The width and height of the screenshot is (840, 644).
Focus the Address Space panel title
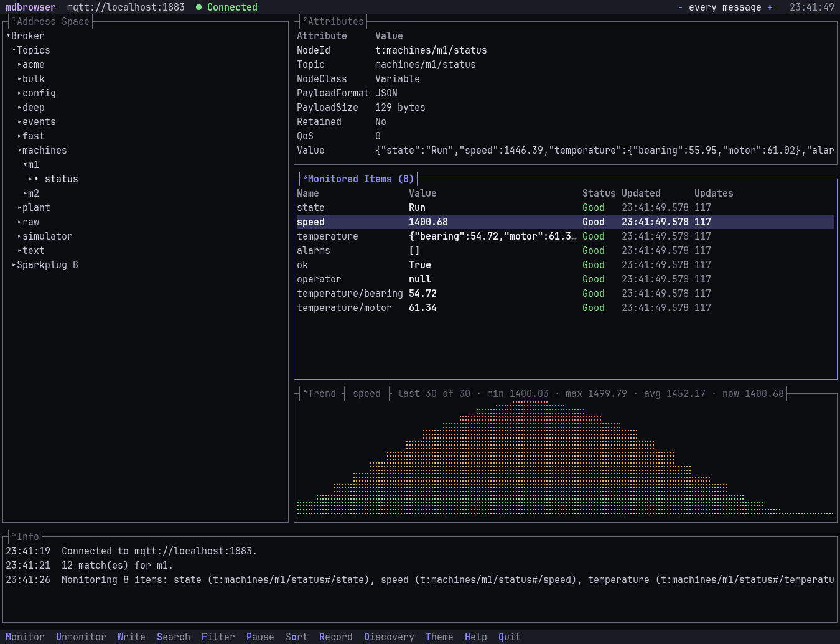[x=50, y=22]
